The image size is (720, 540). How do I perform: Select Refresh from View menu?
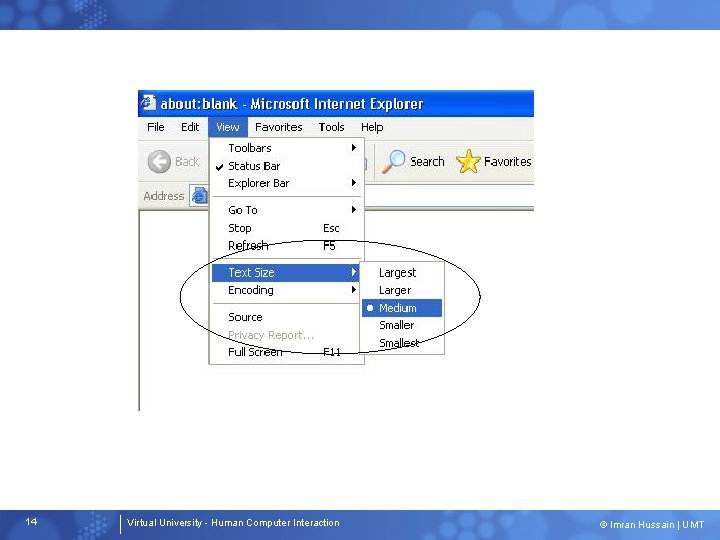coord(287,246)
